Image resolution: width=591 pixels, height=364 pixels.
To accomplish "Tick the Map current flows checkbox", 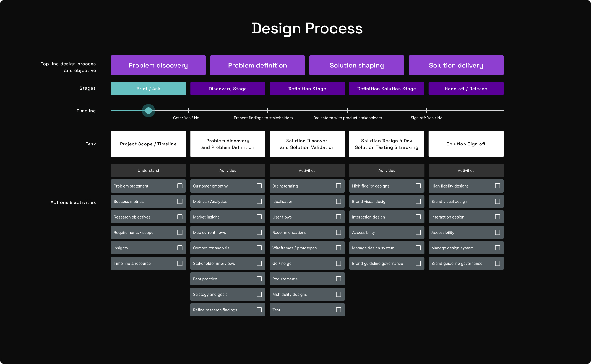I will [x=259, y=232].
